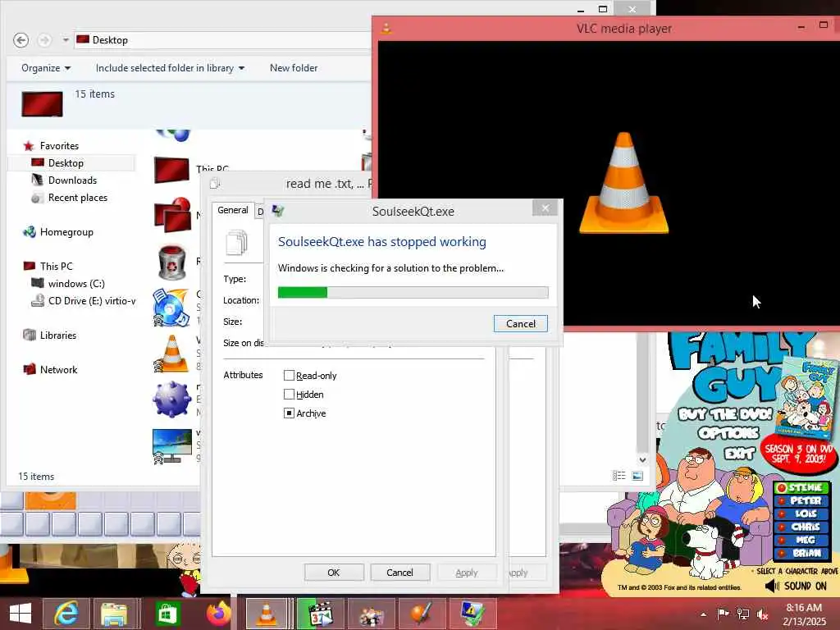
Task: Click the Desktop address bar field
Action: point(222,40)
